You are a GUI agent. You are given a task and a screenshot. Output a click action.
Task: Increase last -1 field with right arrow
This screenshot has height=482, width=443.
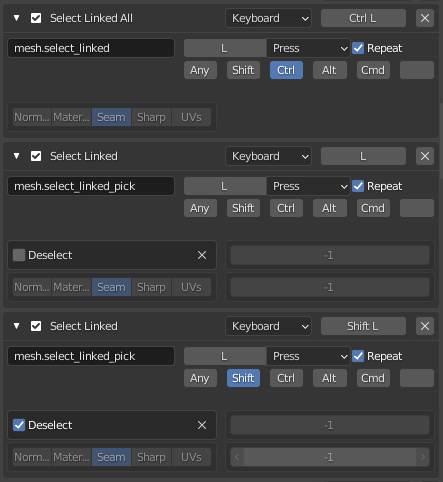(x=423, y=457)
